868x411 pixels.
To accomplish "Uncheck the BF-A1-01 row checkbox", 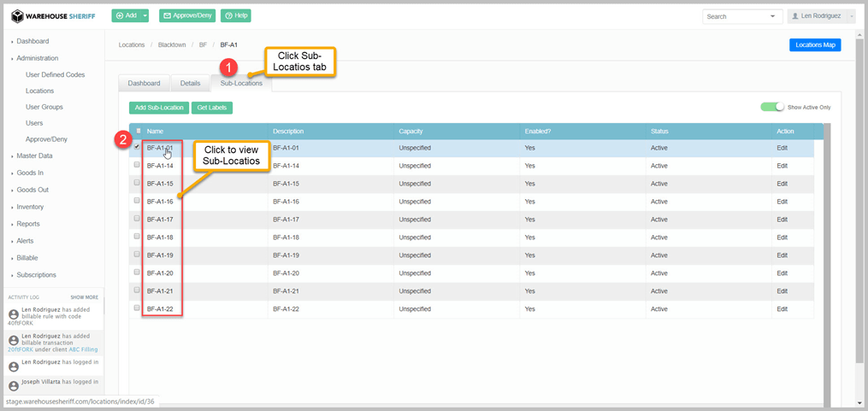I will coord(137,147).
